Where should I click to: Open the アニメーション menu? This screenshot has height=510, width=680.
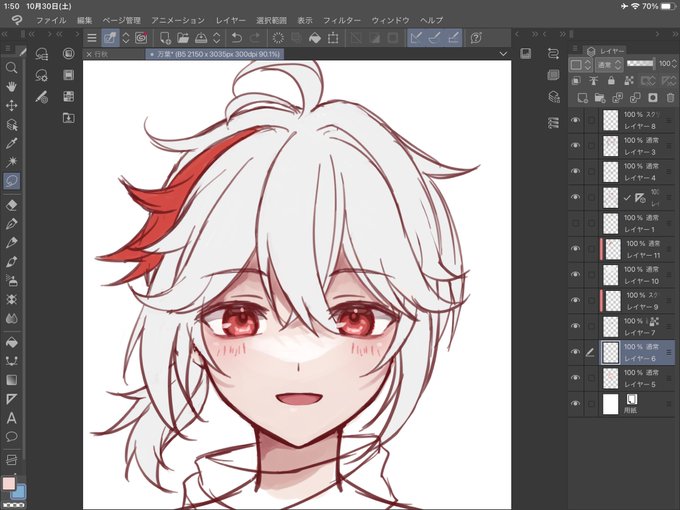[178, 20]
